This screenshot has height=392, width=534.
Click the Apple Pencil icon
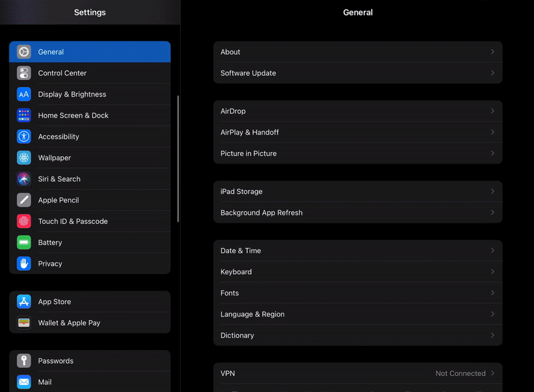coord(24,200)
